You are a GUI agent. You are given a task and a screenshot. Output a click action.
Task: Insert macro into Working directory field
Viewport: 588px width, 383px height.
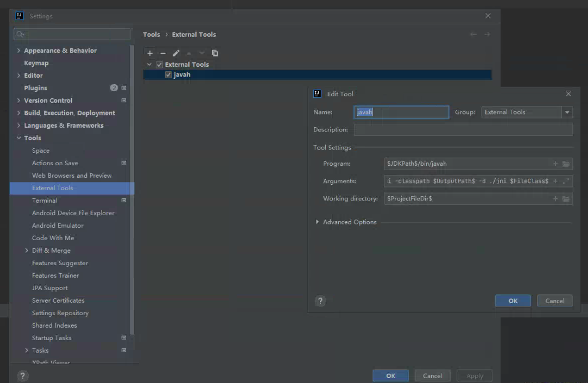point(555,199)
